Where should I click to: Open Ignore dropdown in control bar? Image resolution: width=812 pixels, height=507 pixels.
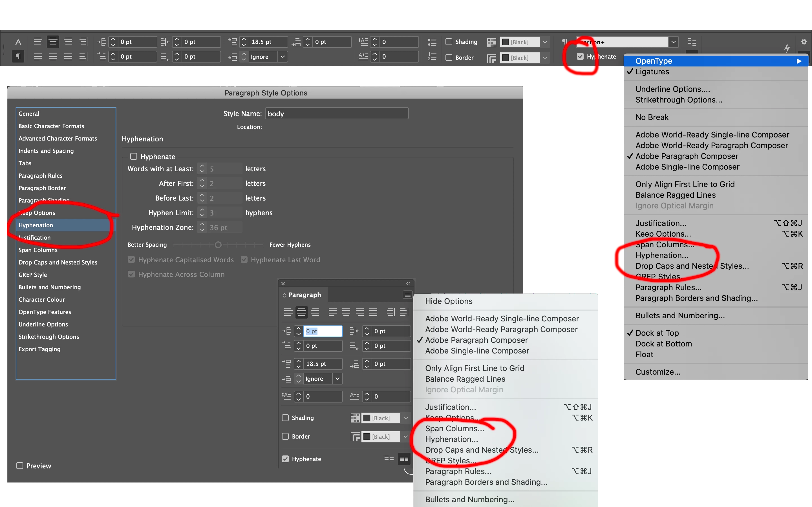click(283, 57)
